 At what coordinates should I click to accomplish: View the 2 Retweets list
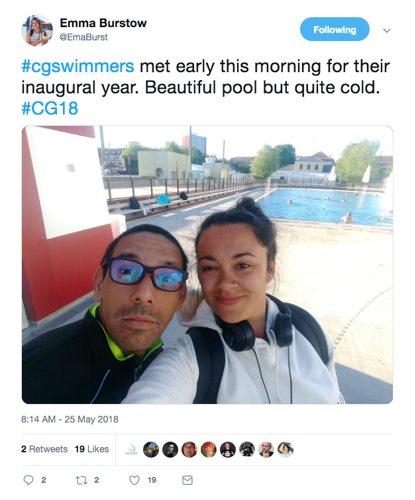click(x=44, y=449)
